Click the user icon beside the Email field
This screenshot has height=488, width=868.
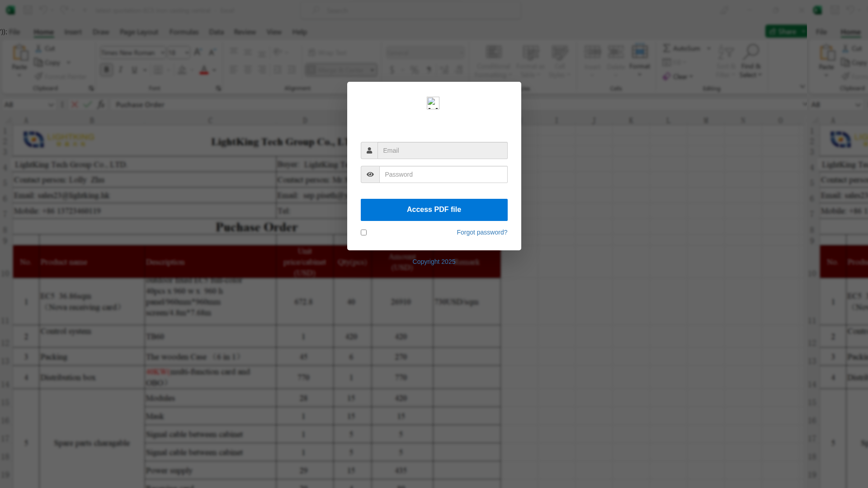tap(369, 150)
